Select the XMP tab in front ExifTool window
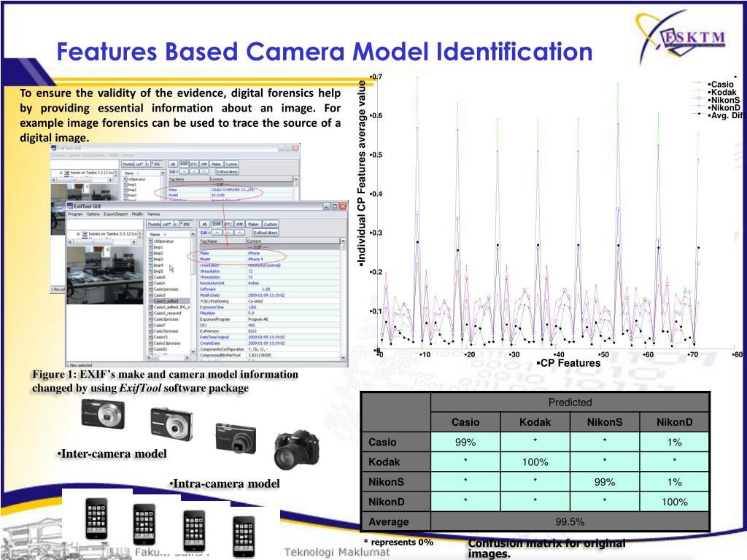This screenshot has height=560, width=747. (239, 224)
